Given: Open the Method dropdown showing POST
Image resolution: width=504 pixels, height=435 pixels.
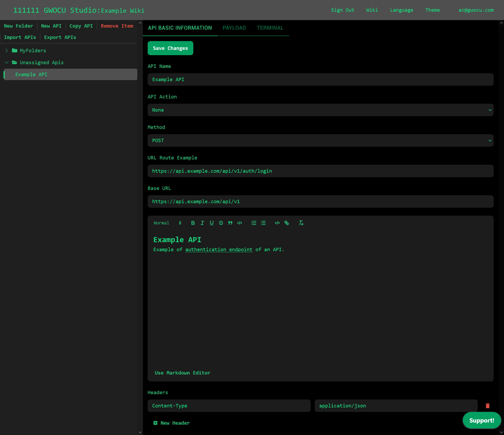Looking at the screenshot, I should click(321, 140).
